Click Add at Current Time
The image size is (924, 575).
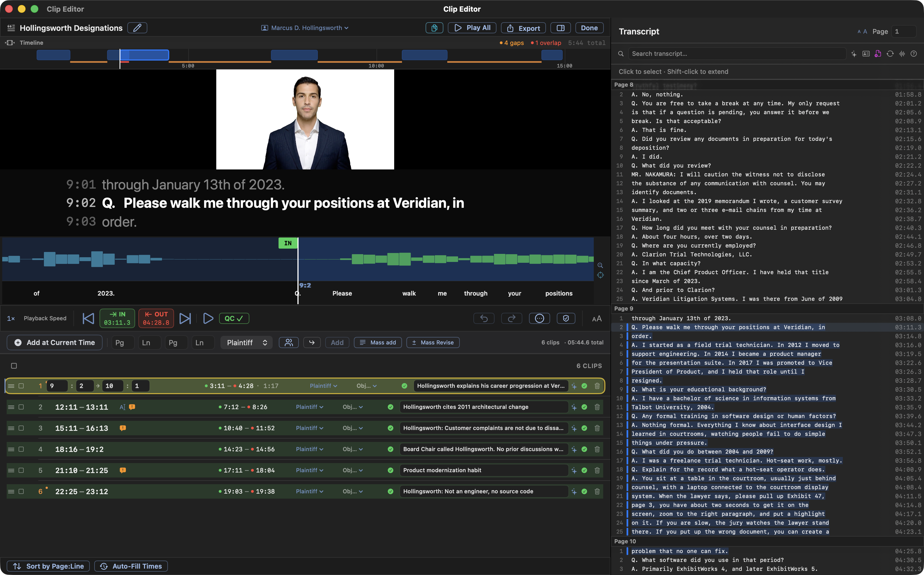pyautogui.click(x=54, y=342)
